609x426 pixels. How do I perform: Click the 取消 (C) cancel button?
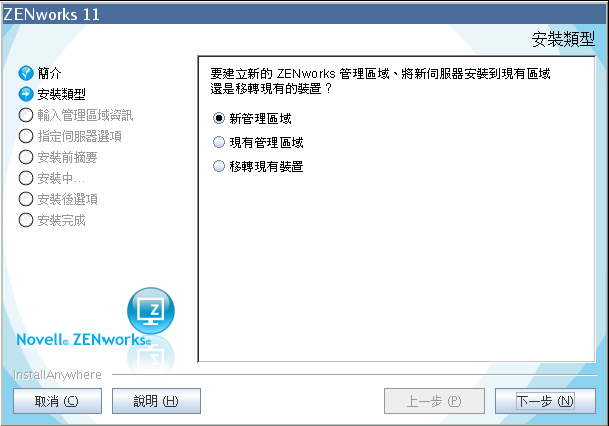click(57, 401)
